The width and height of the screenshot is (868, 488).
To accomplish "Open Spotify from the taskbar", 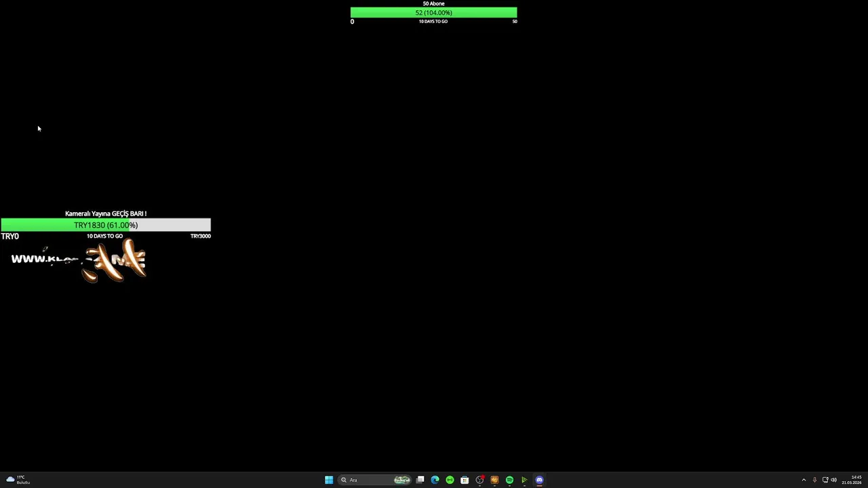I will 509,480.
